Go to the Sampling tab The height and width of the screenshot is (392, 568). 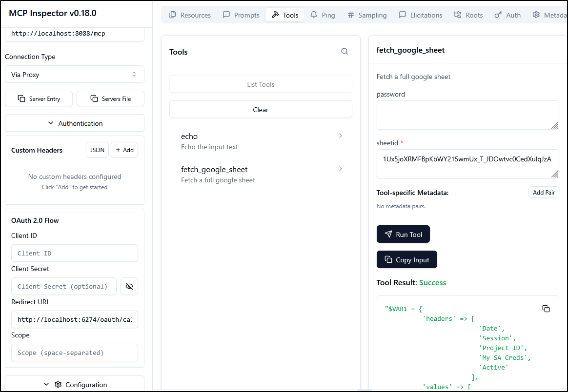coord(367,15)
